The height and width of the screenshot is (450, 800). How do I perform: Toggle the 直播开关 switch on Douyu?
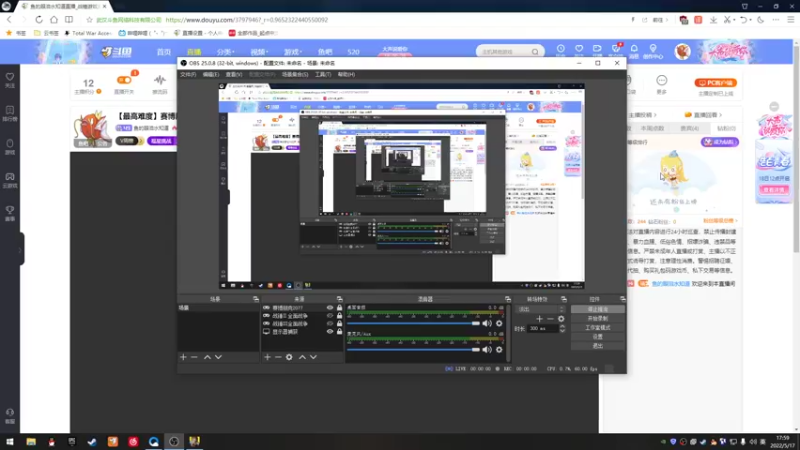(x=124, y=80)
